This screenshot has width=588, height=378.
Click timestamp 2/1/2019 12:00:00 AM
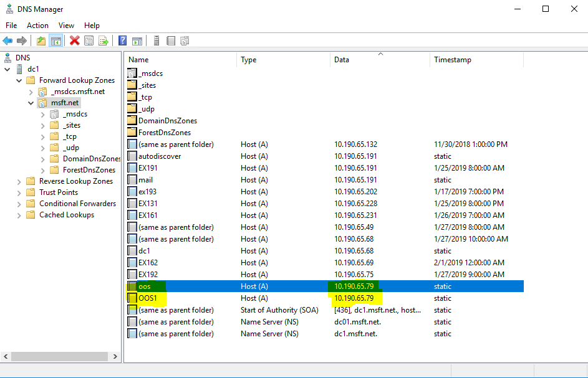(469, 263)
